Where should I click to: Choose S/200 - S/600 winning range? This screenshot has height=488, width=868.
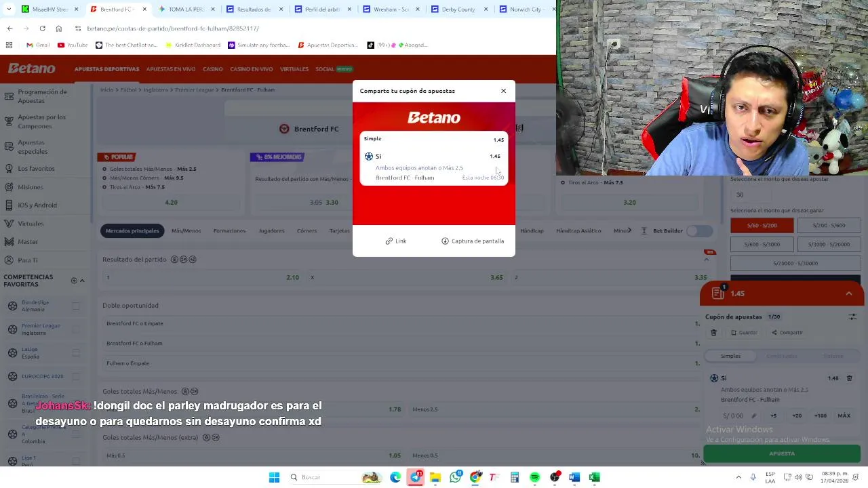pos(829,226)
